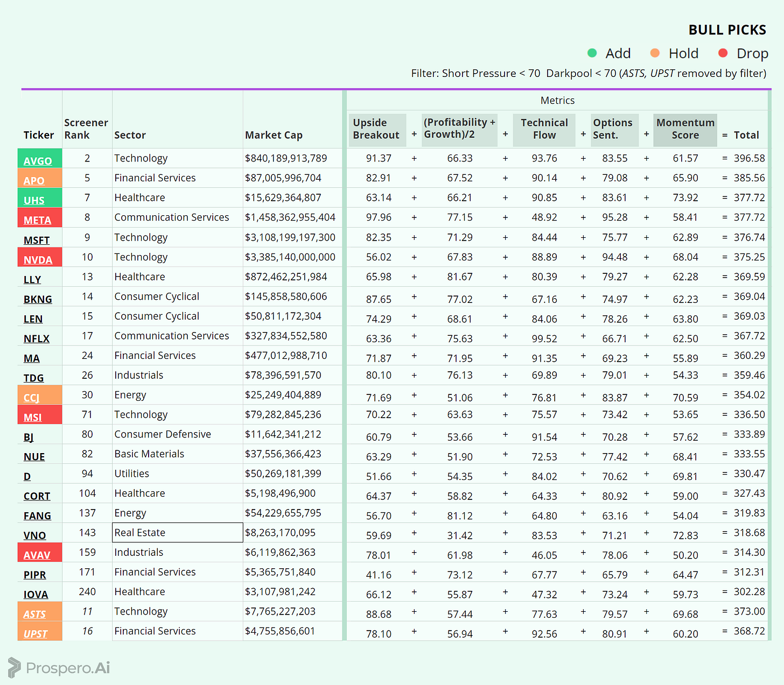Click the Screener Rank column header

pyautogui.click(x=86, y=129)
